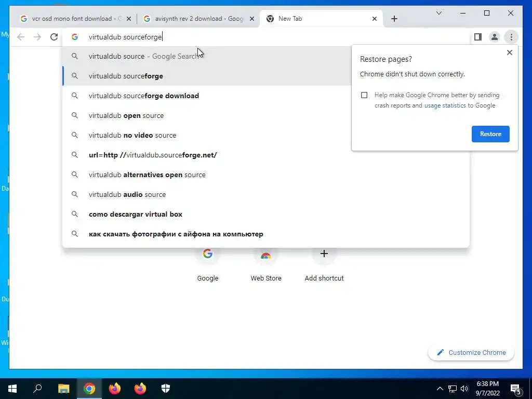The image size is (532, 399).
Task: Select the New Tab tab
Action: click(321, 19)
